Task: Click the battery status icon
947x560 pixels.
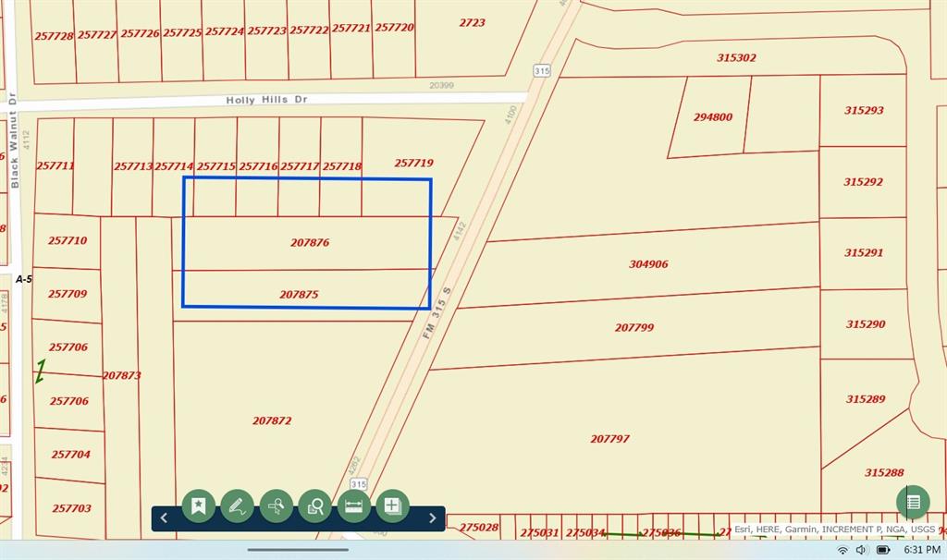Action: click(883, 550)
